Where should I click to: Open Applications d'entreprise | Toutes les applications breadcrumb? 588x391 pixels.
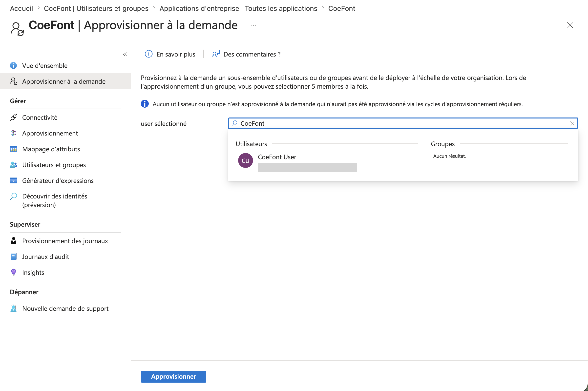[238, 8]
